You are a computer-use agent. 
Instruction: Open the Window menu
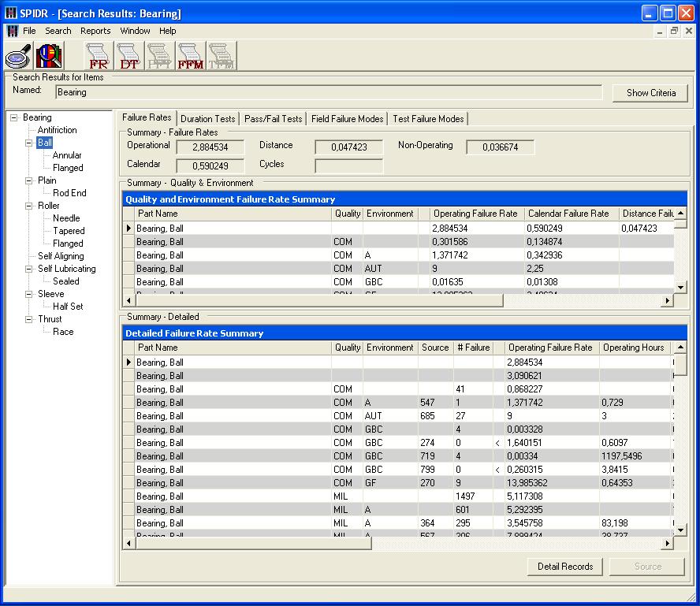point(135,31)
